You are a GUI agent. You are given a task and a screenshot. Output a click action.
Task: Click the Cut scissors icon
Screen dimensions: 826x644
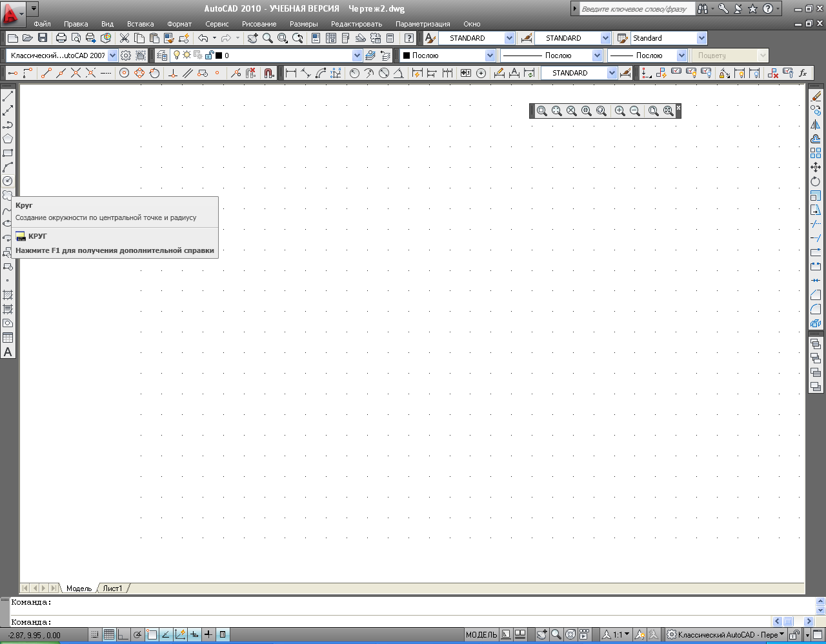[x=125, y=38]
